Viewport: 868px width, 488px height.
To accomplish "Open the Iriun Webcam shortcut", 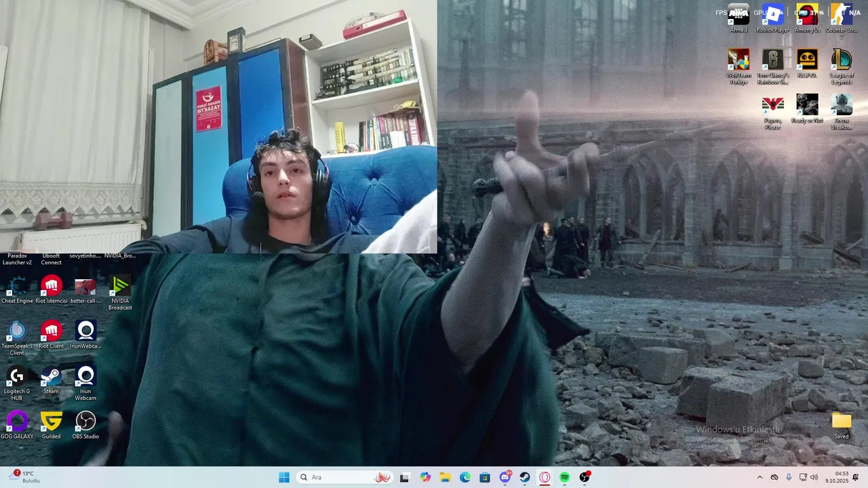I will 85,383.
